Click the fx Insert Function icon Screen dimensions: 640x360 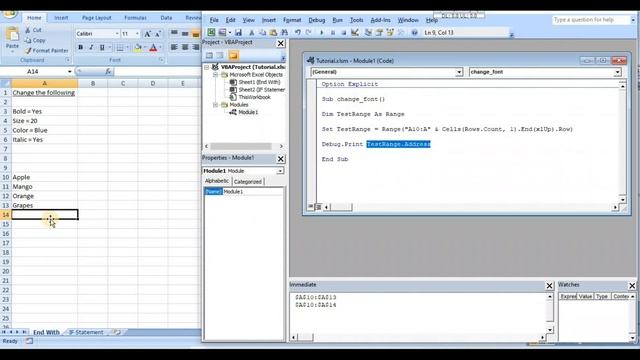click(108, 71)
